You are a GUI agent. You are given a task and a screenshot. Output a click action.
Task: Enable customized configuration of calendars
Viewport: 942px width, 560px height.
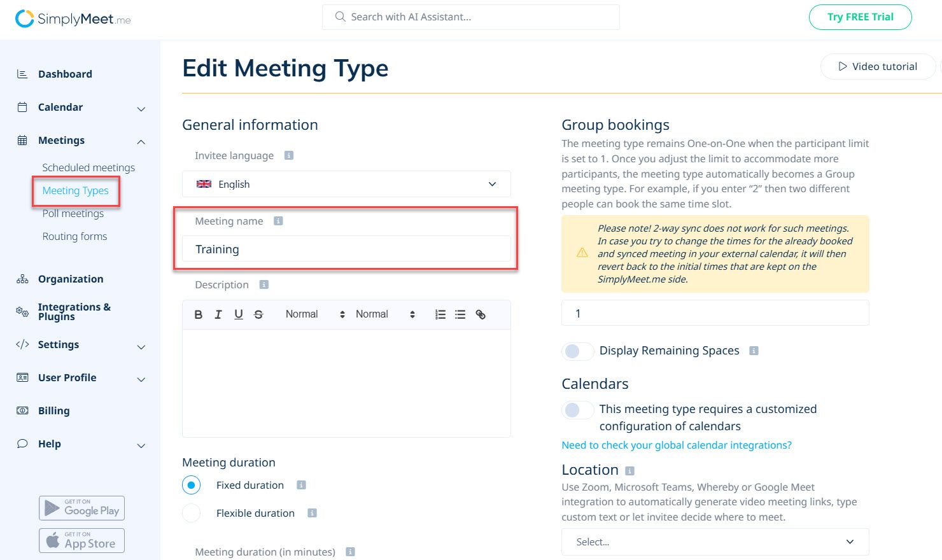[577, 410]
